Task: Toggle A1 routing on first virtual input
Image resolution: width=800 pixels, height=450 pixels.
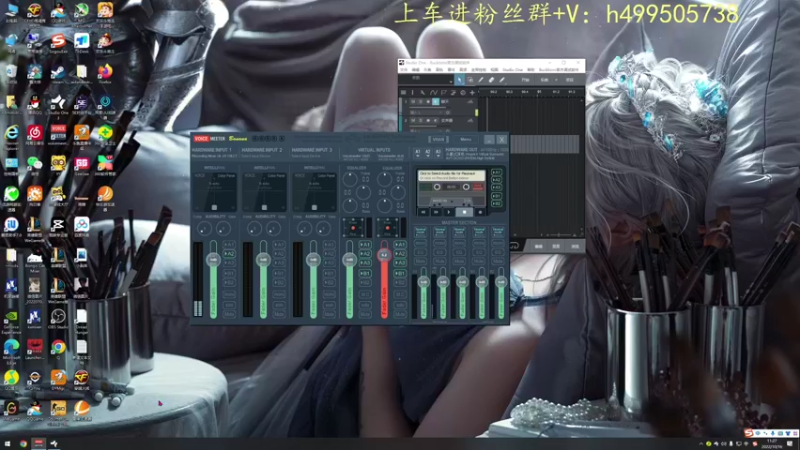Action: (x=365, y=245)
